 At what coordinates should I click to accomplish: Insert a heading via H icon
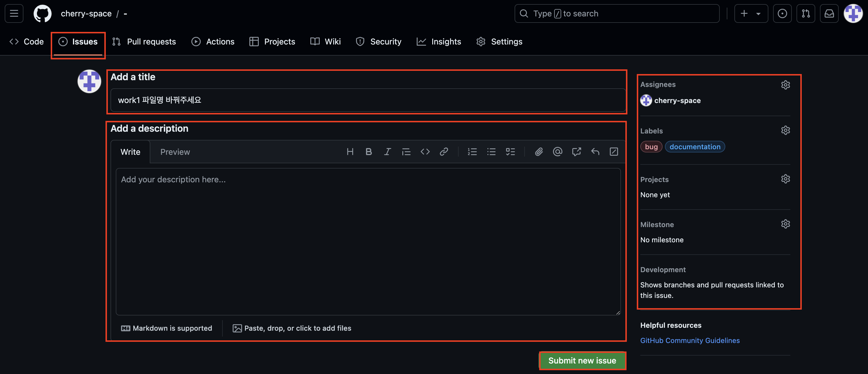[350, 152]
